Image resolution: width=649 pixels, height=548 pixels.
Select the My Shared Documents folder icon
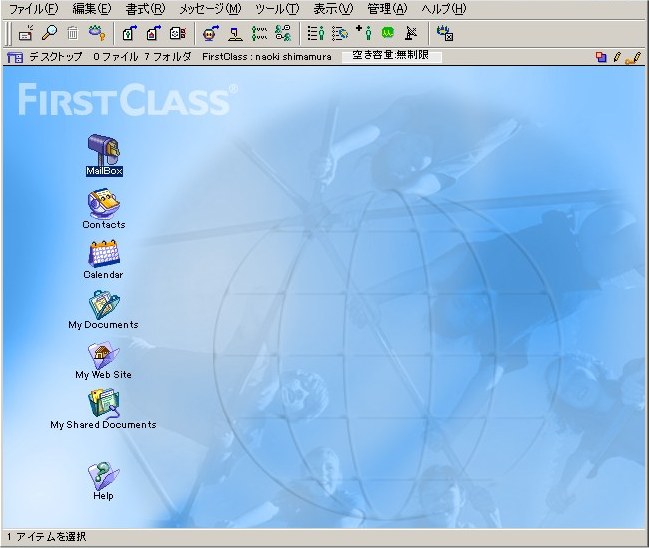[x=103, y=409]
